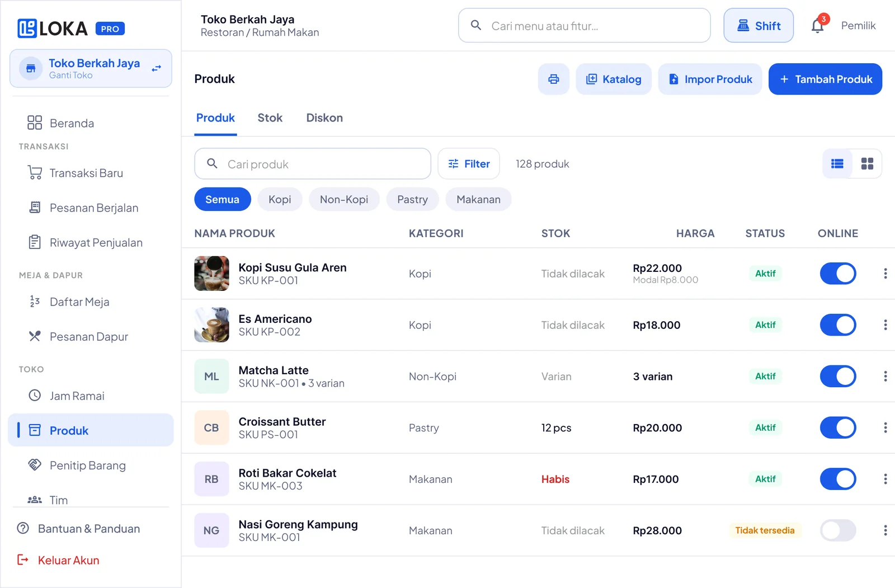The image size is (895, 588).
Task: Open more options for Nasi Goreng Kampung
Action: 885,530
